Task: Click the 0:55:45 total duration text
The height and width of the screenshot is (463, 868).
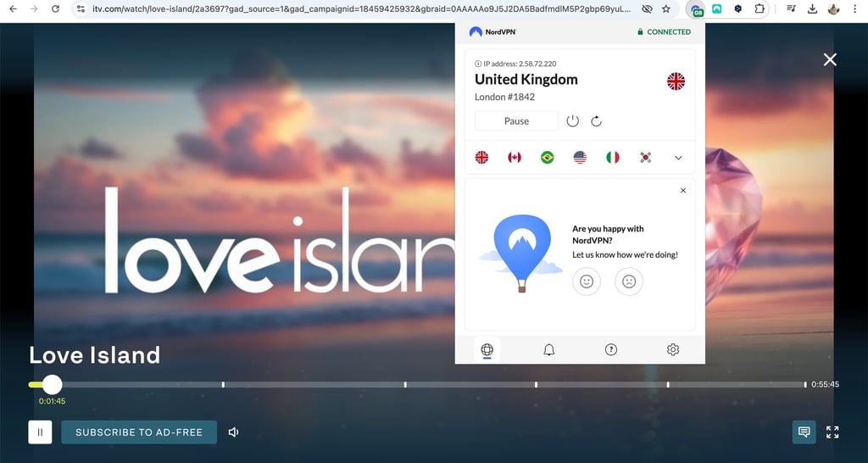Action: click(x=825, y=384)
